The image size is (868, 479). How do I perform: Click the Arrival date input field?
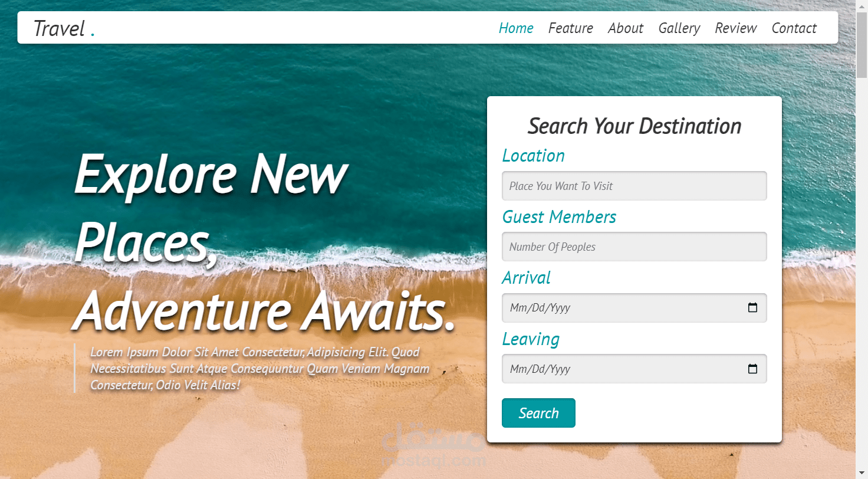click(x=634, y=308)
